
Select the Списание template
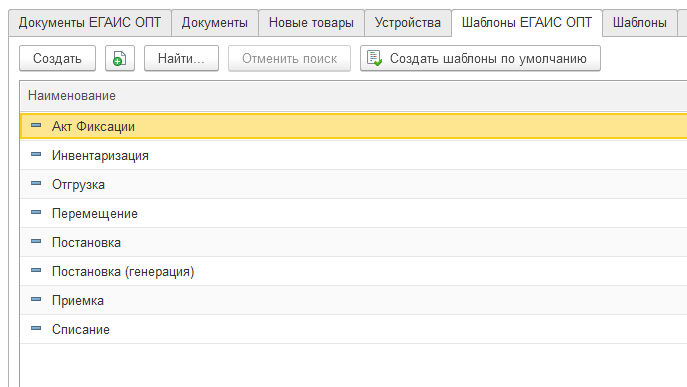81,329
